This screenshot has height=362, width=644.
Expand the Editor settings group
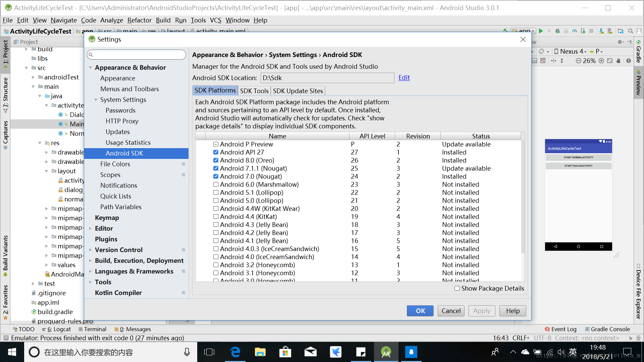[x=90, y=228]
